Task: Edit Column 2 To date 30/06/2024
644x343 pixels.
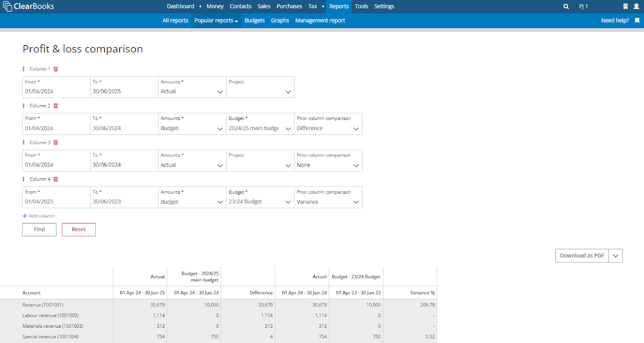Action: [124, 124]
